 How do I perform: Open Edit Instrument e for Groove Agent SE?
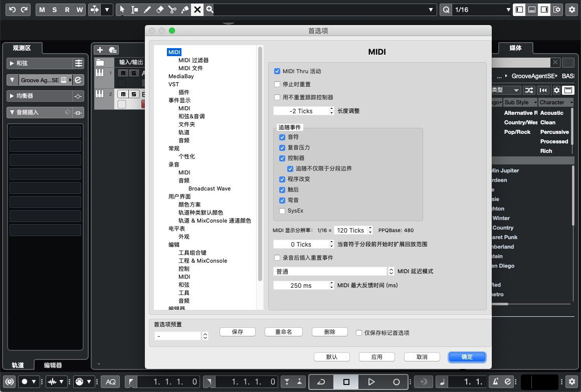tap(78, 80)
